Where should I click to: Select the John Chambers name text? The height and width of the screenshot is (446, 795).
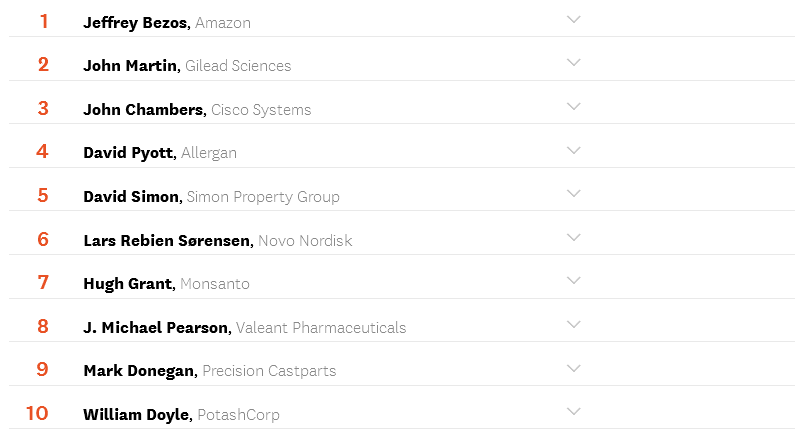coord(144,110)
